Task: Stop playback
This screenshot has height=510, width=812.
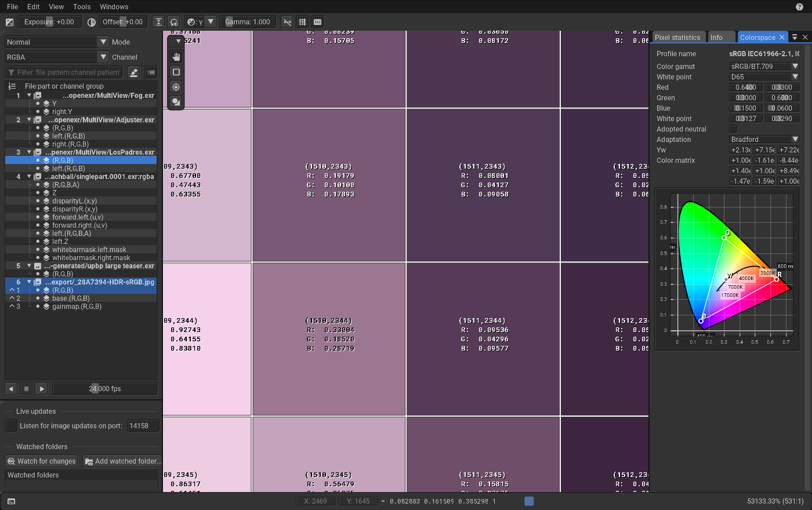Action: pos(26,389)
